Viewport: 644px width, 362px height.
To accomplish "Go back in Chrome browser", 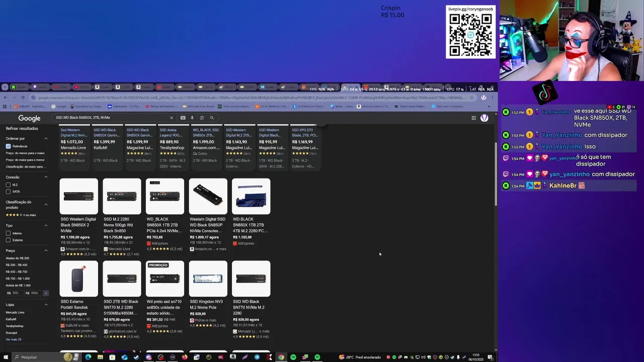I will point(5,98).
